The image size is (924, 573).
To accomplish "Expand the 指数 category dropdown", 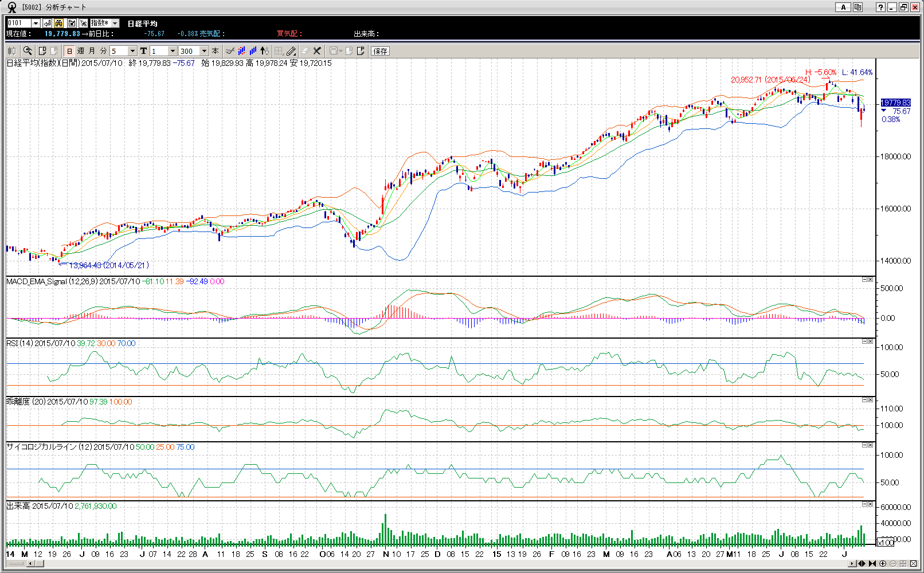I will (115, 23).
